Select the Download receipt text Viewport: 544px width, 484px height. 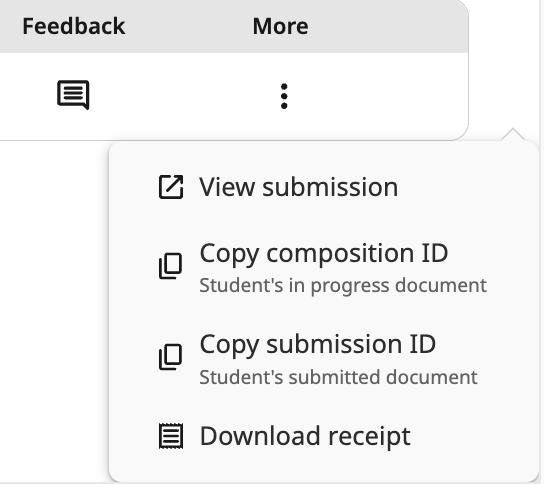pos(305,436)
